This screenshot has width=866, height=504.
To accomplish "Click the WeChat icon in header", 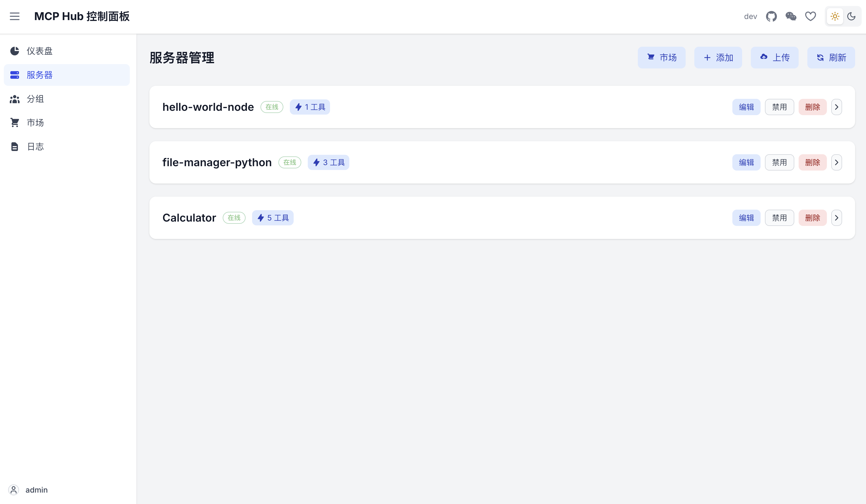I will coord(791,16).
